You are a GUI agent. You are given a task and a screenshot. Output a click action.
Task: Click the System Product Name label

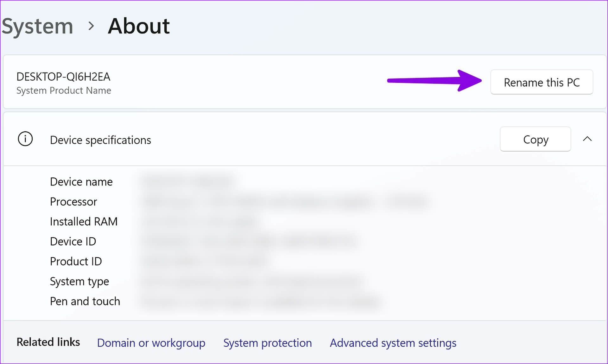pyautogui.click(x=64, y=90)
